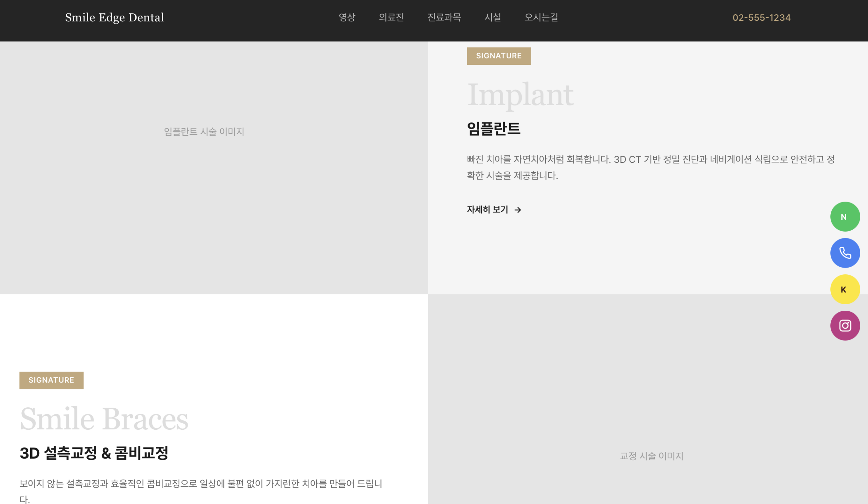
Task: Click 자세히 보기 link for implant
Action: point(487,210)
